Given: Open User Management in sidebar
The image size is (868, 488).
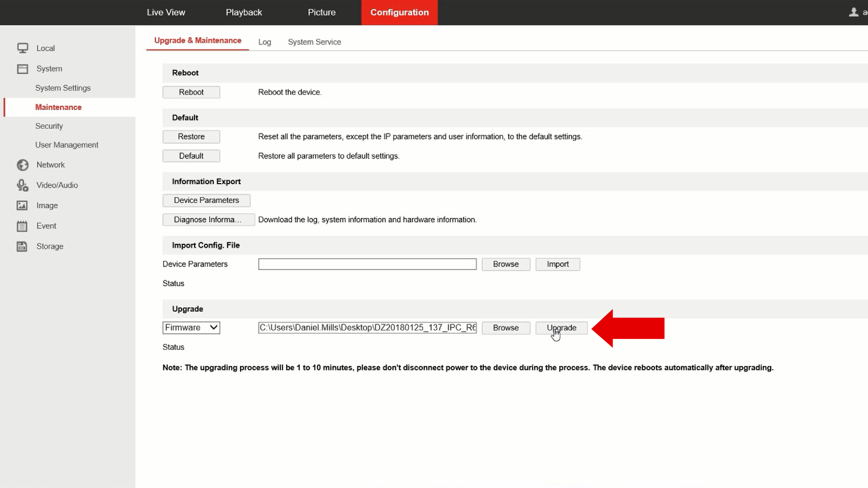Looking at the screenshot, I should pyautogui.click(x=67, y=145).
